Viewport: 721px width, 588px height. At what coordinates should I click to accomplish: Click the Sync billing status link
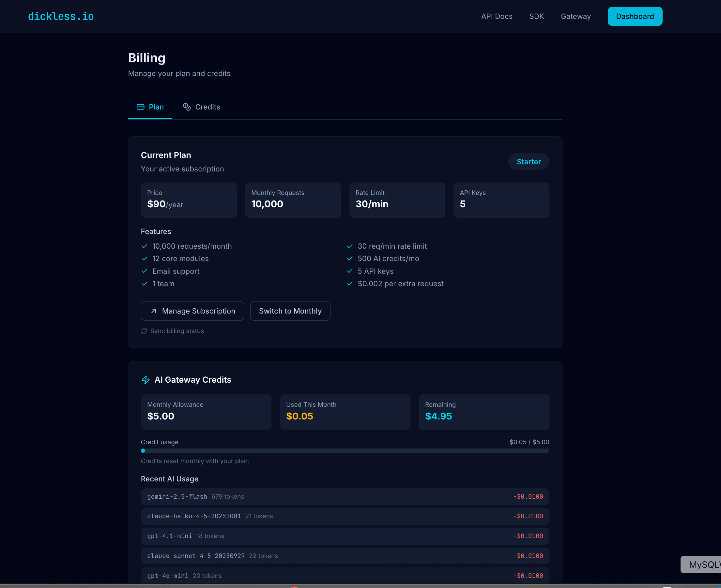pyautogui.click(x=177, y=331)
